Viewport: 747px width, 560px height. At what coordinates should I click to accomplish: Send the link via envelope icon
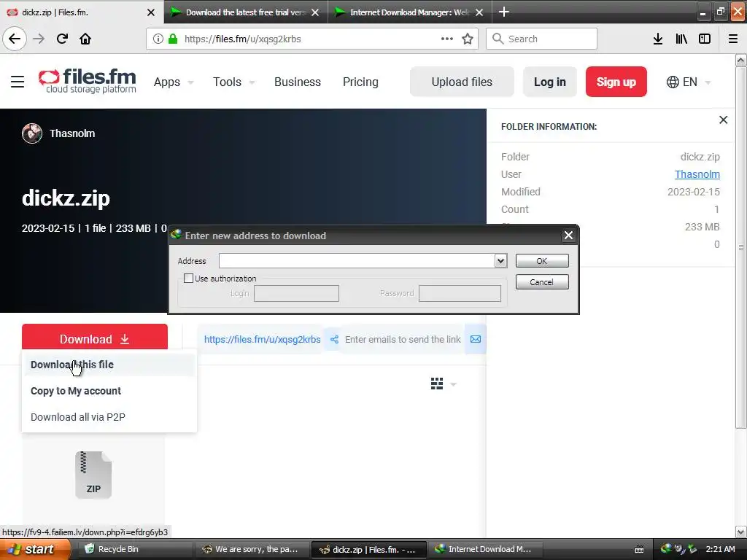tap(476, 340)
